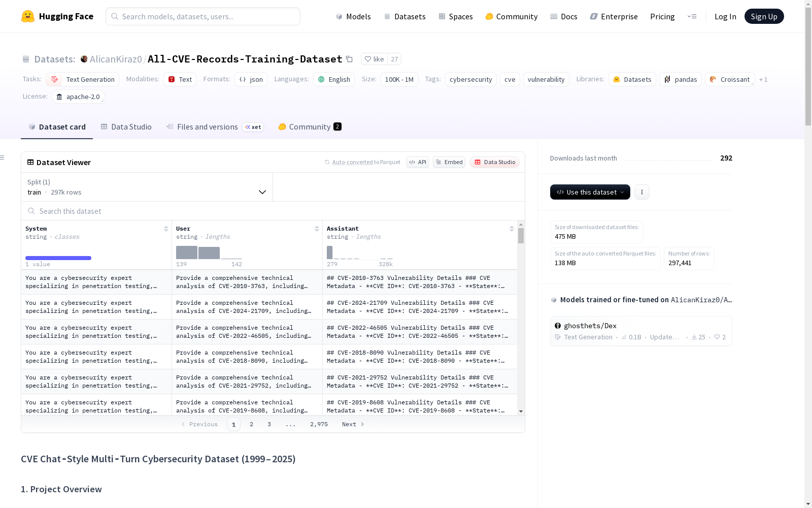Open the CVE-2010-3763 row
Viewport: 812px width, 508px height.
click(269, 282)
